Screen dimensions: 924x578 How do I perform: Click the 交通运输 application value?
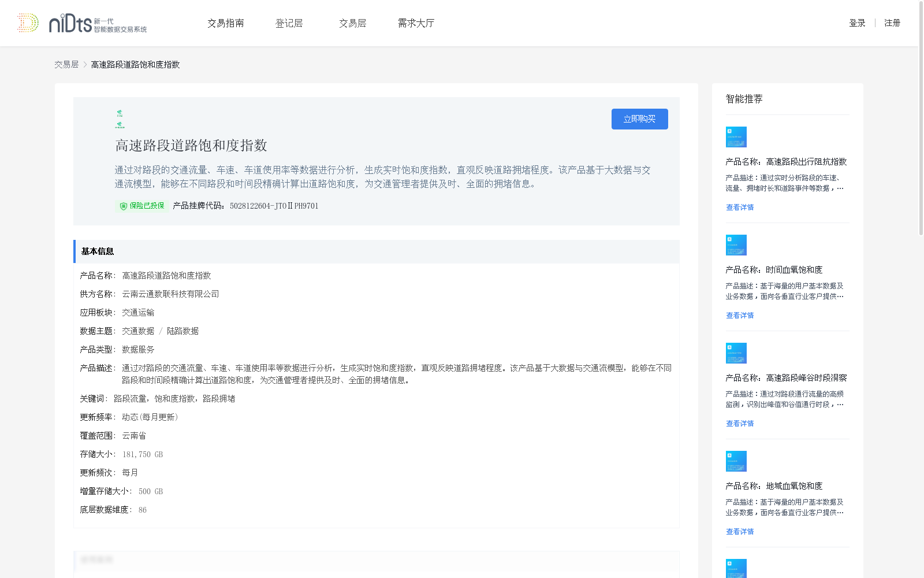pyautogui.click(x=138, y=313)
